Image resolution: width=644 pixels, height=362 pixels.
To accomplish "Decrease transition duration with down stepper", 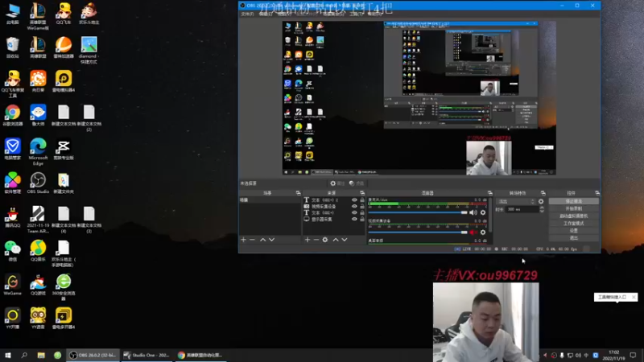I will [542, 211].
